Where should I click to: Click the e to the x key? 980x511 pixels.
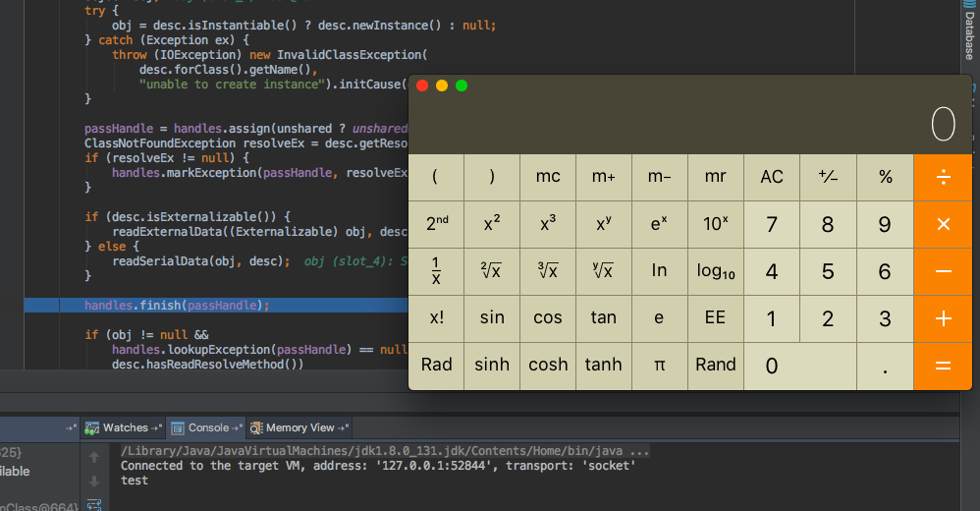point(659,224)
